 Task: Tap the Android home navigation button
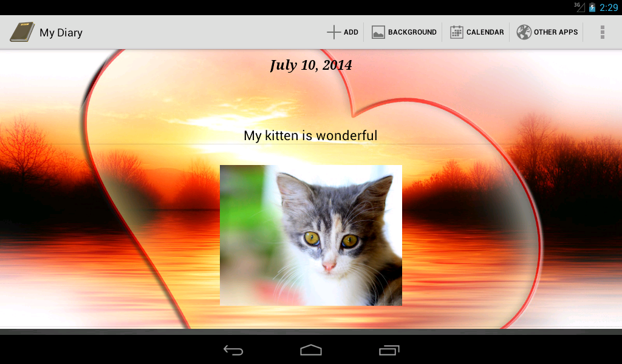coord(311,350)
